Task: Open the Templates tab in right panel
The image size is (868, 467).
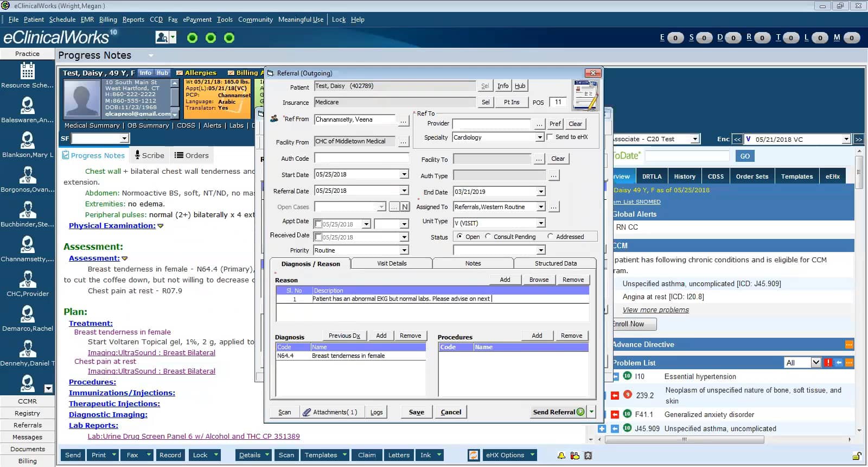Action: pos(797,176)
